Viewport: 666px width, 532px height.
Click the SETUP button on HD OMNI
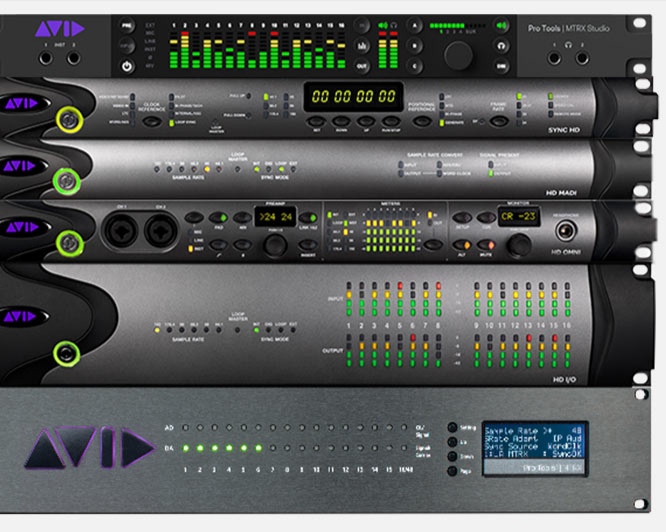pyautogui.click(x=462, y=218)
